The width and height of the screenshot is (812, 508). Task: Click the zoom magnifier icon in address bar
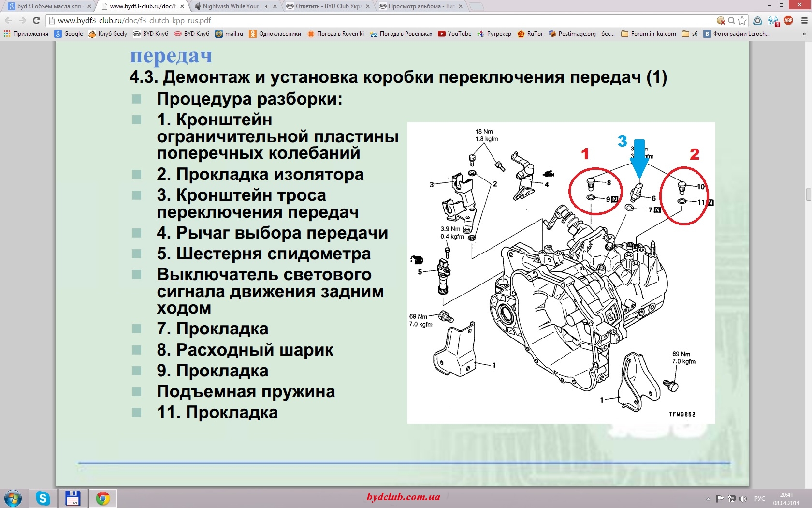coord(732,20)
